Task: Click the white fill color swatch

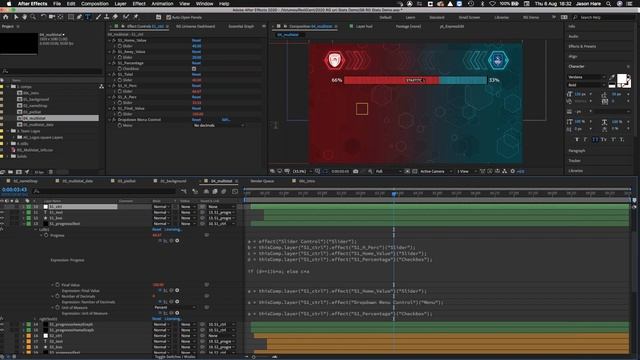Action: (622, 78)
